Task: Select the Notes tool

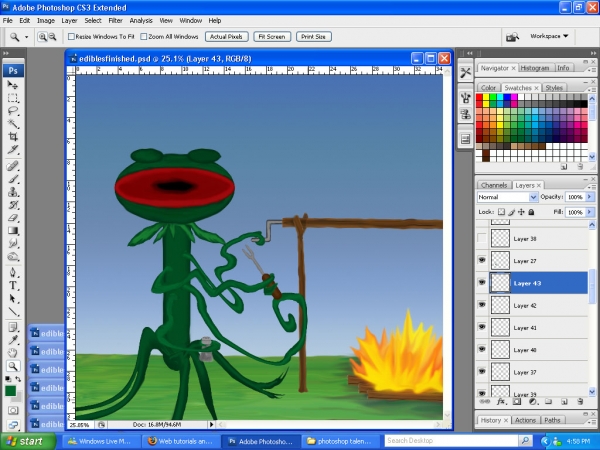Action: tap(13, 327)
